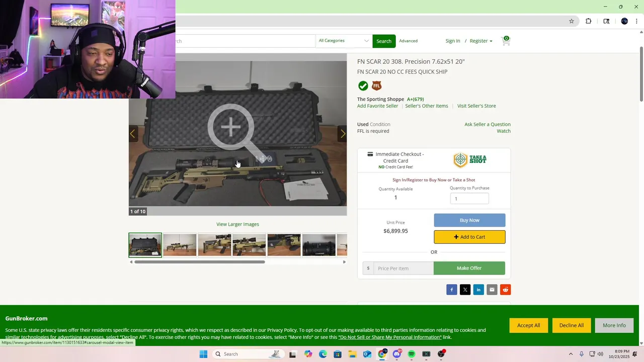Screen dimensions: 644x362
Task: Click the green verified checkmark badge
Action: pyautogui.click(x=363, y=86)
